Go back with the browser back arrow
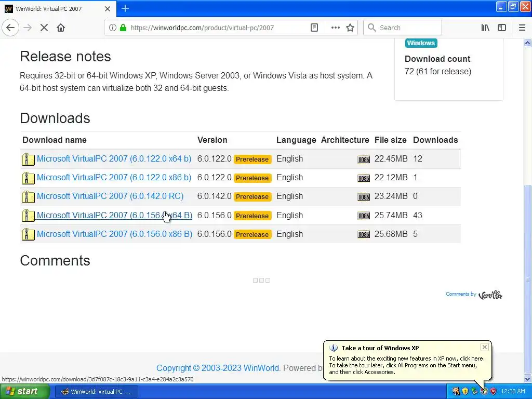This screenshot has height=399, width=532. (x=10, y=28)
